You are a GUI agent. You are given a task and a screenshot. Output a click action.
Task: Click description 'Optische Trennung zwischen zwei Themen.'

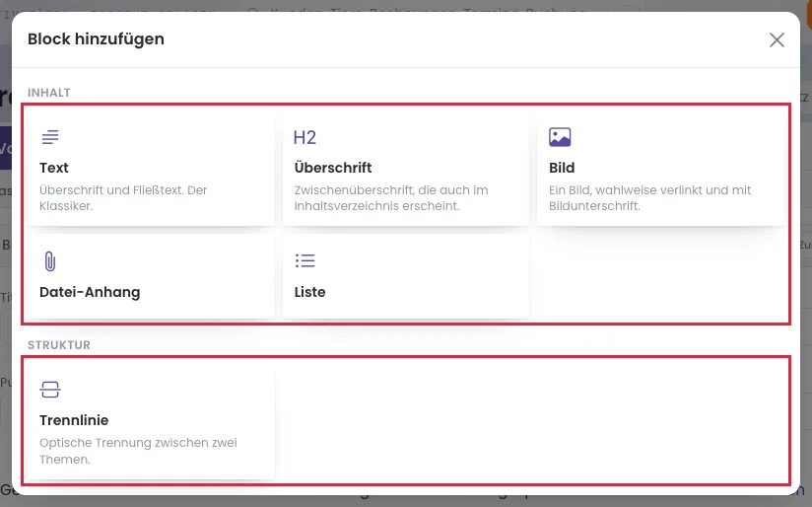tap(138, 451)
